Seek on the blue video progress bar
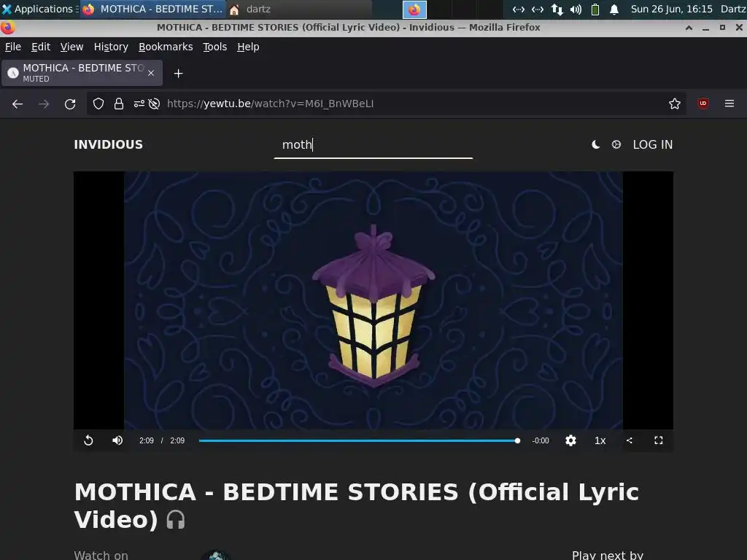The width and height of the screenshot is (747, 560). (x=358, y=440)
